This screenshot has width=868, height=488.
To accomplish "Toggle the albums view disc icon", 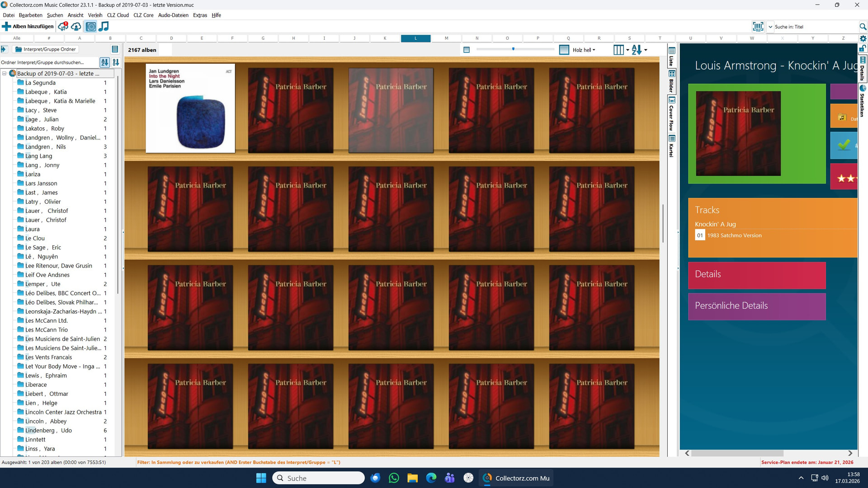I will pos(91,26).
